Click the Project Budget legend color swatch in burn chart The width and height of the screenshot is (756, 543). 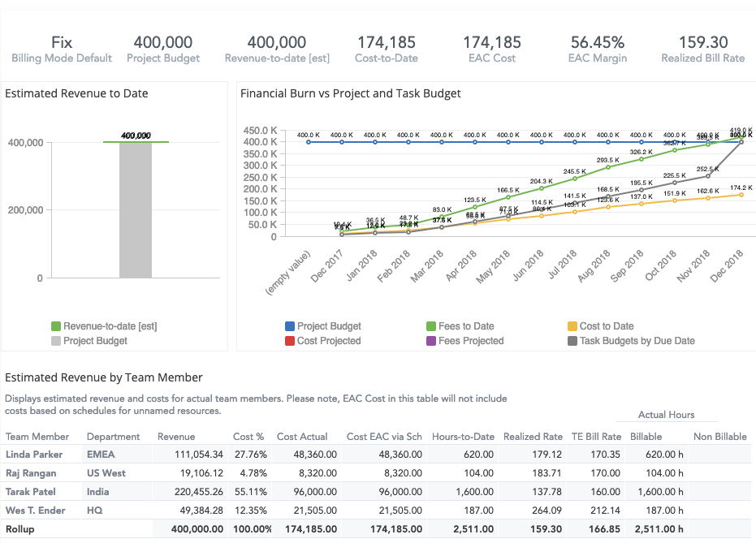point(290,326)
